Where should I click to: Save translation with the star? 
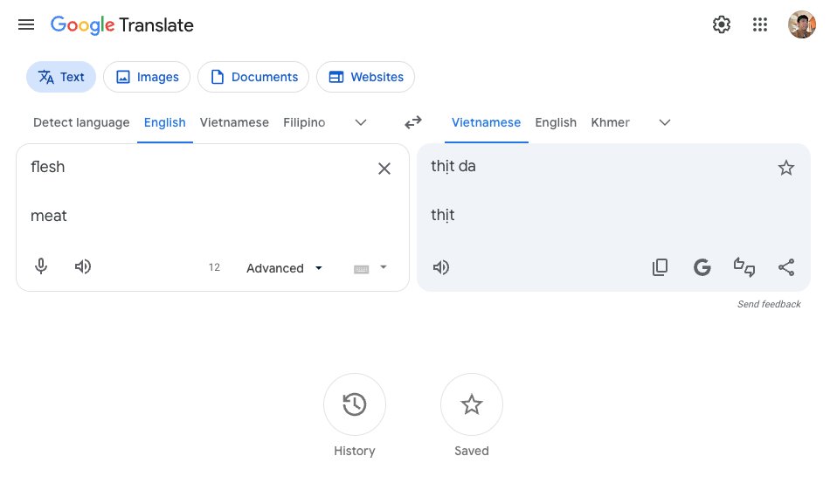click(786, 168)
